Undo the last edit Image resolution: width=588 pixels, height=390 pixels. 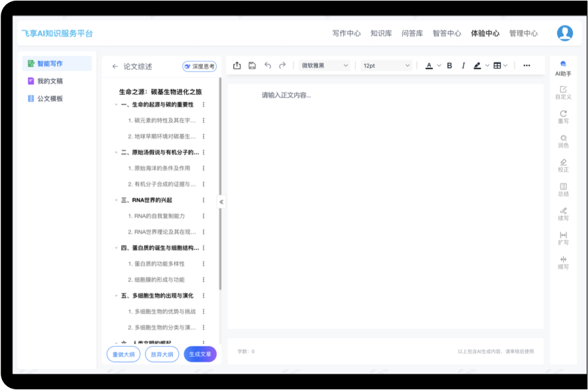(x=267, y=65)
